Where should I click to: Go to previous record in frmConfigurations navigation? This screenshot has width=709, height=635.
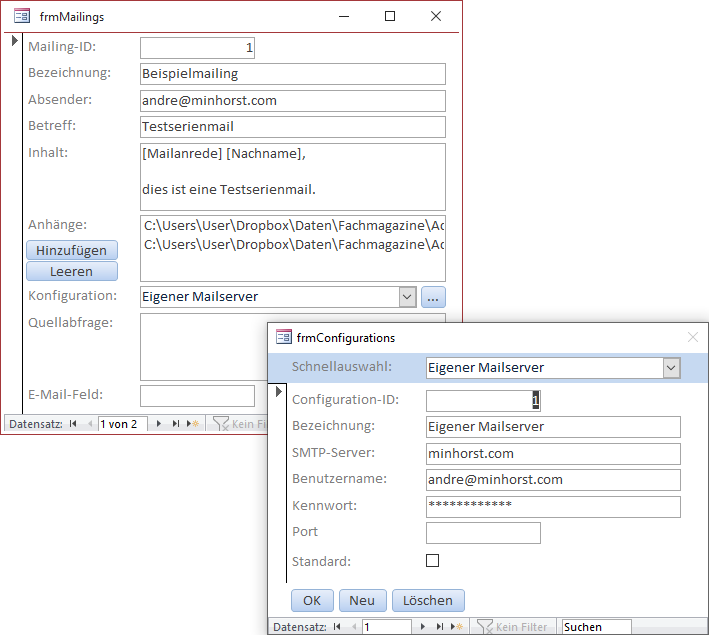(354, 626)
